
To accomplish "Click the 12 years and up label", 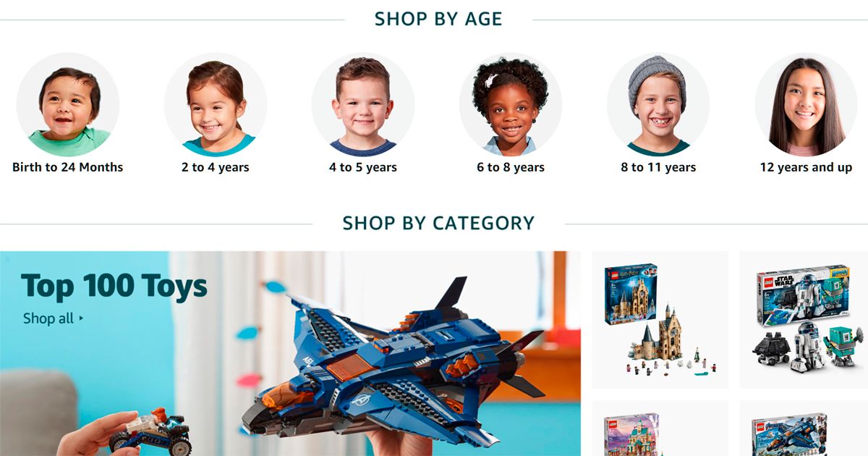I will (806, 167).
